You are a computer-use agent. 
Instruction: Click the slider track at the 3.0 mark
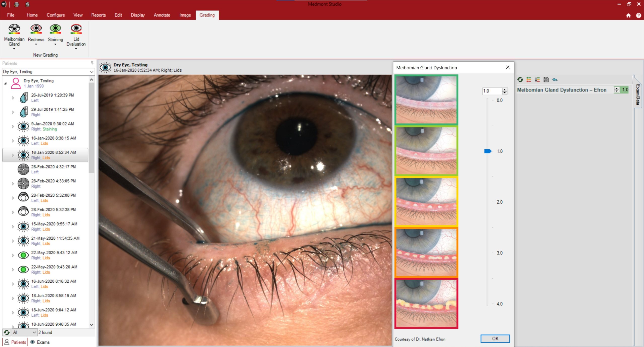click(488, 253)
